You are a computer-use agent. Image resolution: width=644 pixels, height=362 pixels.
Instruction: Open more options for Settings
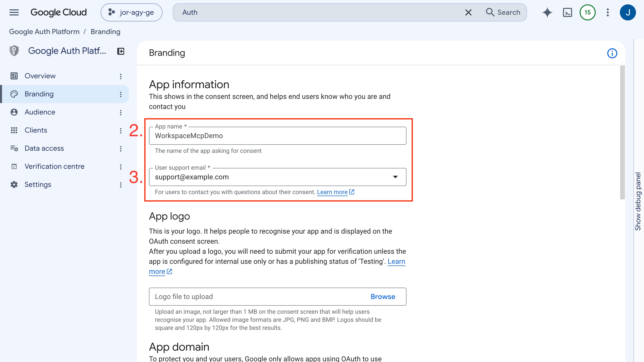[121, 185]
